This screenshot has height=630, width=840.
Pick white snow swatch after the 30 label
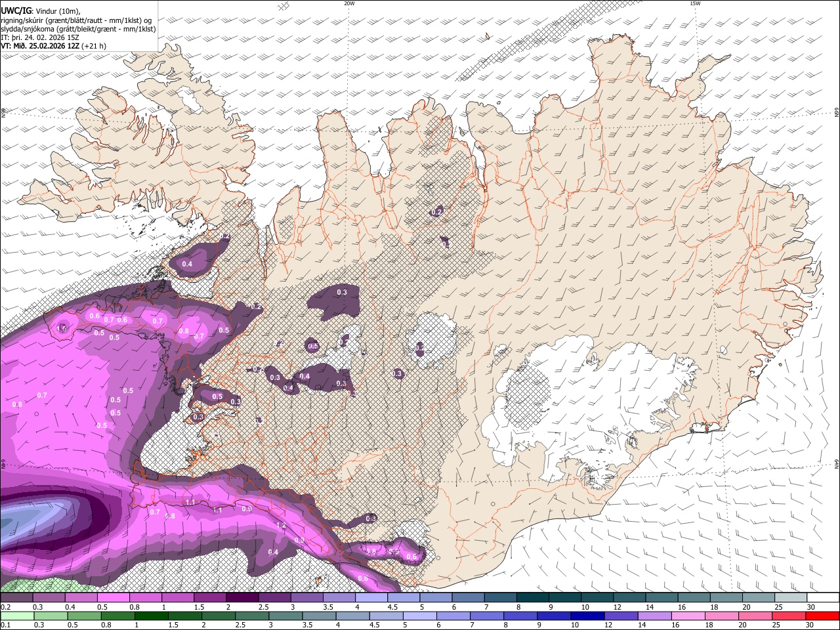point(824,598)
